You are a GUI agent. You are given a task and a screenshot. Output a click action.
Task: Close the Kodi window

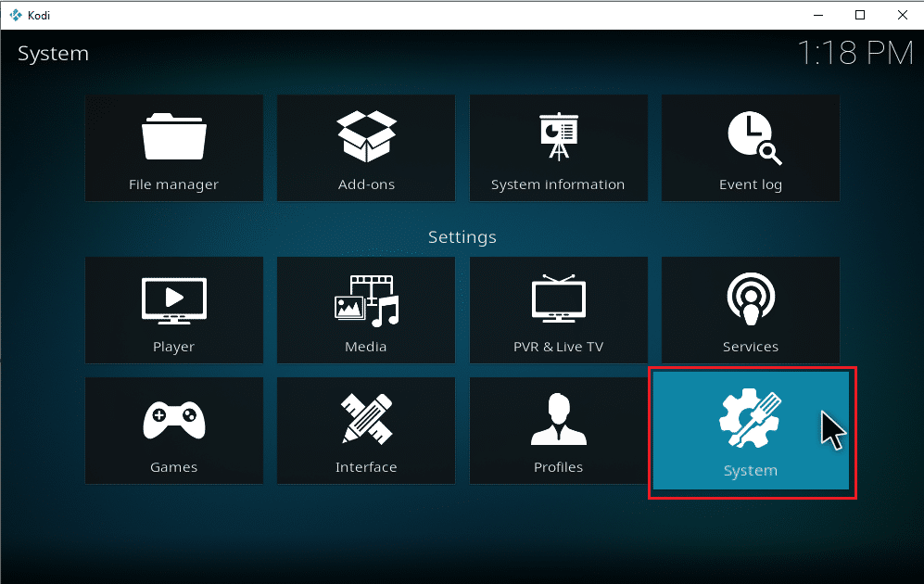(x=902, y=16)
